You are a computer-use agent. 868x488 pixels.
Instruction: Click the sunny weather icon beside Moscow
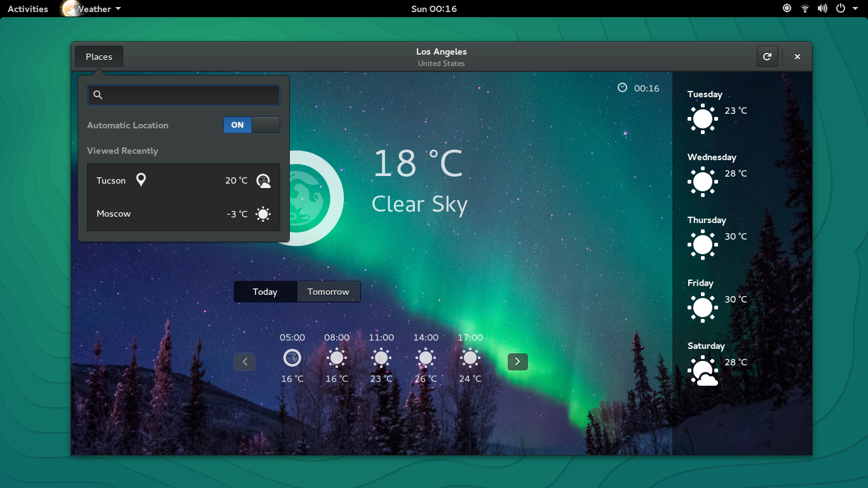pyautogui.click(x=263, y=214)
